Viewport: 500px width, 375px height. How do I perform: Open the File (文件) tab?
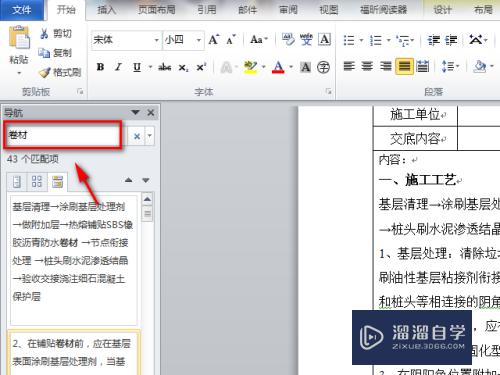[22, 10]
